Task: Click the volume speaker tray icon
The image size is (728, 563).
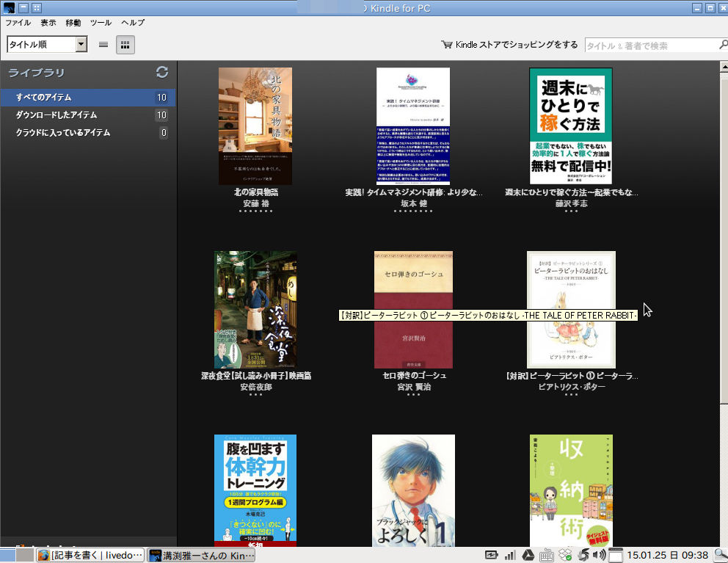Action: (600, 555)
